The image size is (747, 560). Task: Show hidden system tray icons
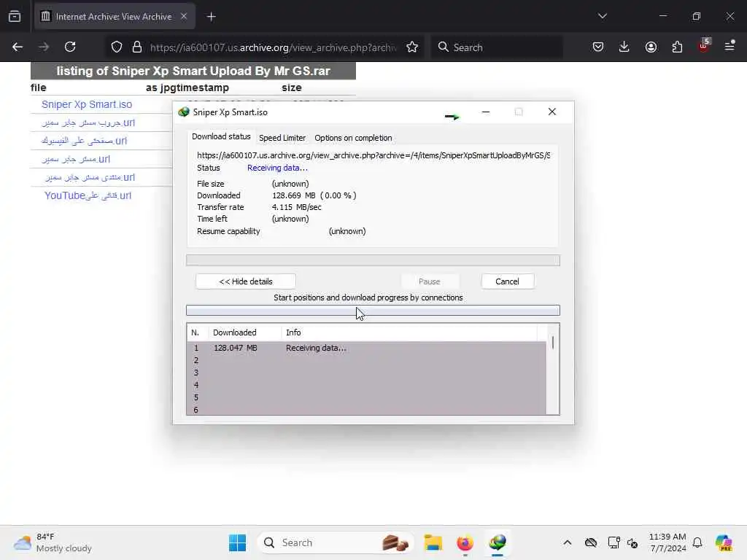click(568, 542)
